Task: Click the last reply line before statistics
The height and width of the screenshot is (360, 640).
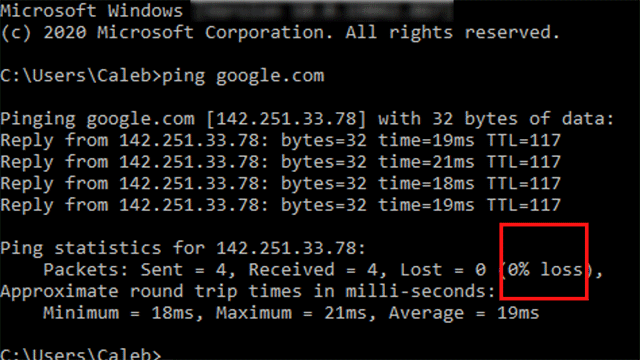Action: click(x=280, y=205)
